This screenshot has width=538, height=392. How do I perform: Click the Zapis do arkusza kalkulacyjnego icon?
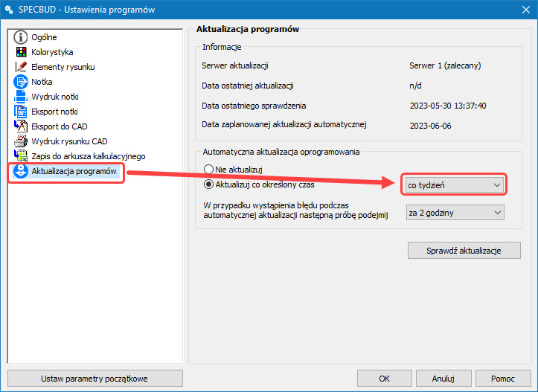[x=21, y=156]
